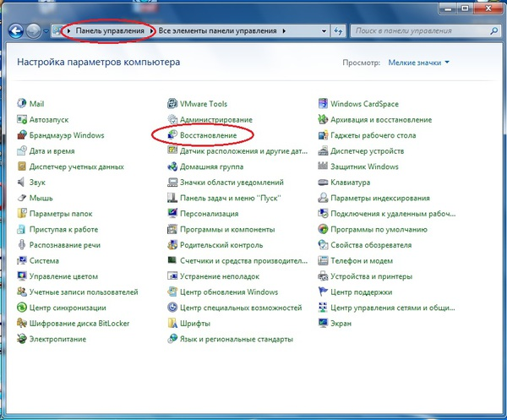
Task: Open Центр обновления Windows icon
Action: pos(172,292)
